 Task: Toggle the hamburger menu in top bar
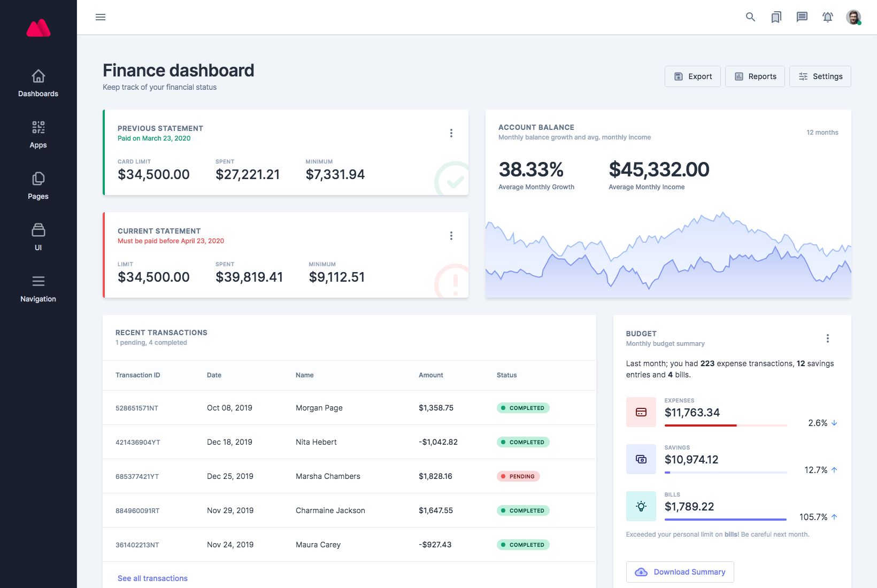[x=101, y=17]
